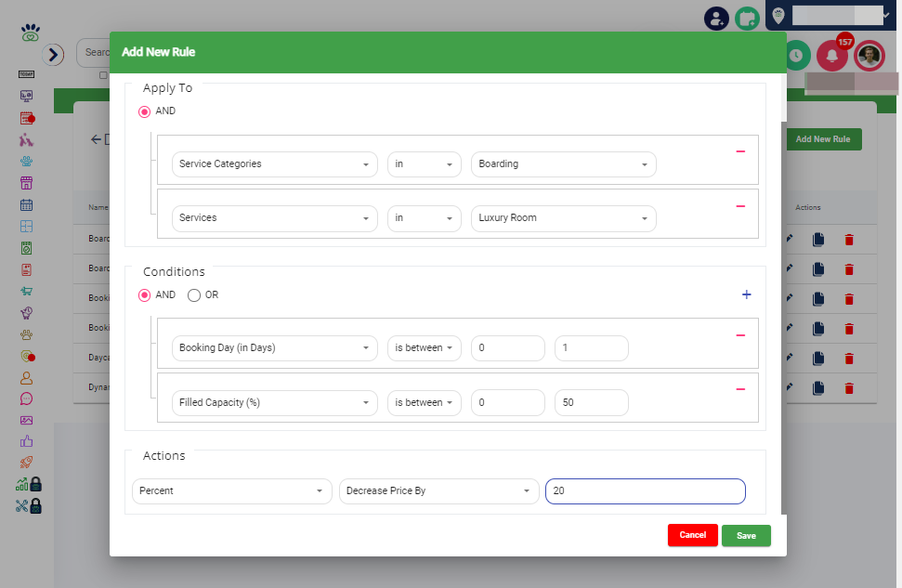Open the light-blue grid layout sidebar icon

[x=26, y=226]
